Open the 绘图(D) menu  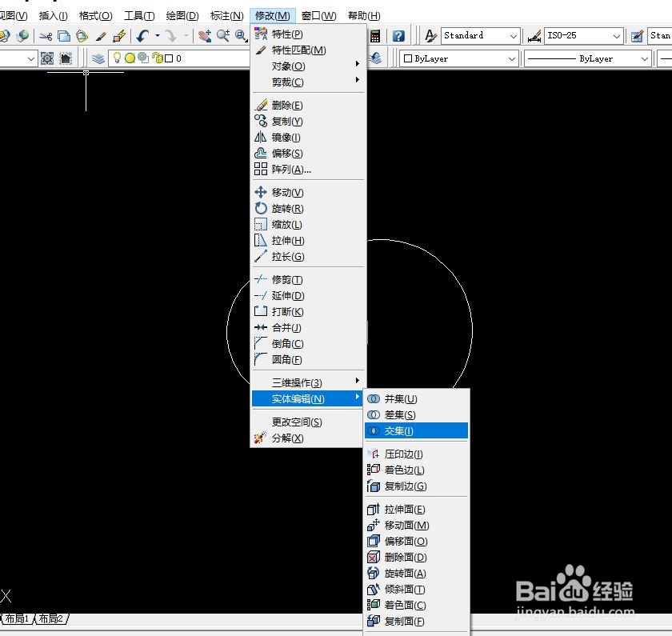[182, 16]
